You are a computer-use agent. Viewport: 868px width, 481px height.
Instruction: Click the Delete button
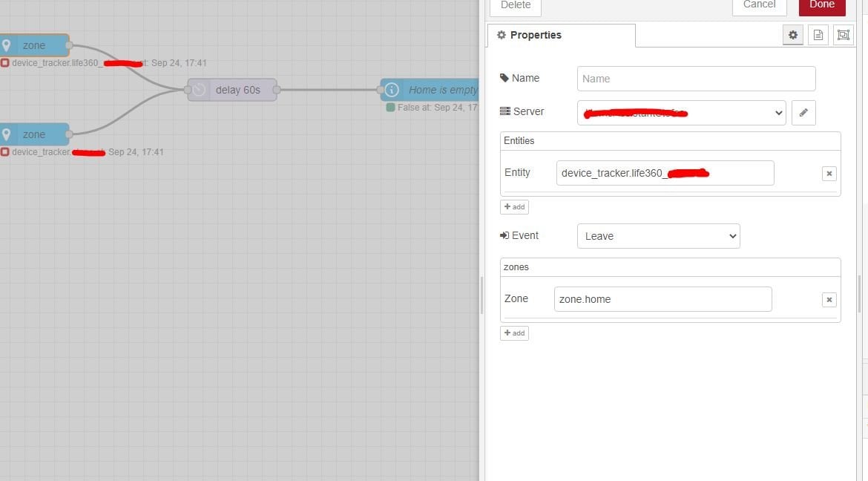[516, 5]
